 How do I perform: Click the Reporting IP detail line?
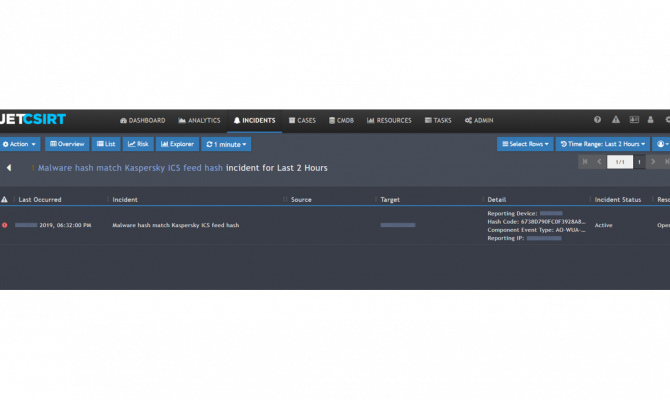pyautogui.click(x=524, y=238)
